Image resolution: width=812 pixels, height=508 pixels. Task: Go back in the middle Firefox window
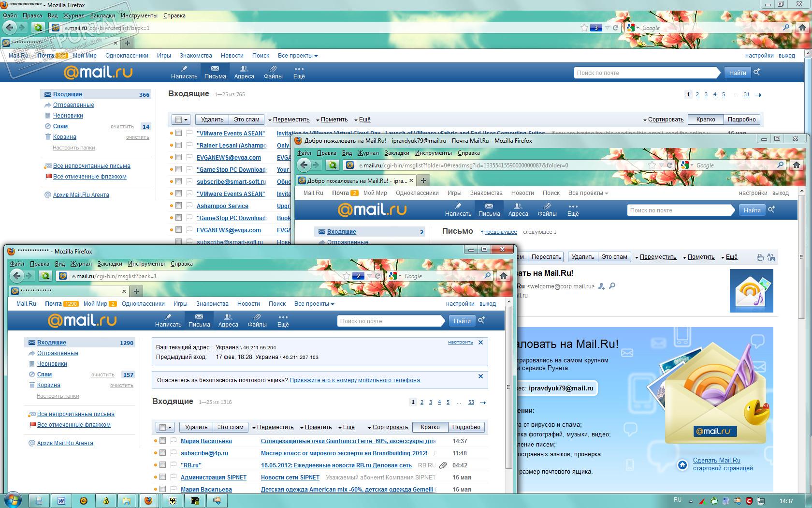tap(304, 165)
